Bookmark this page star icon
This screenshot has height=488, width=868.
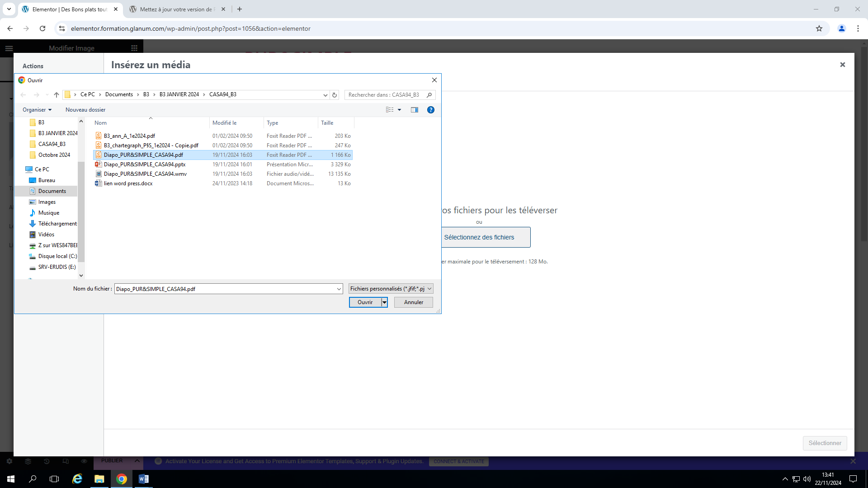(x=819, y=28)
